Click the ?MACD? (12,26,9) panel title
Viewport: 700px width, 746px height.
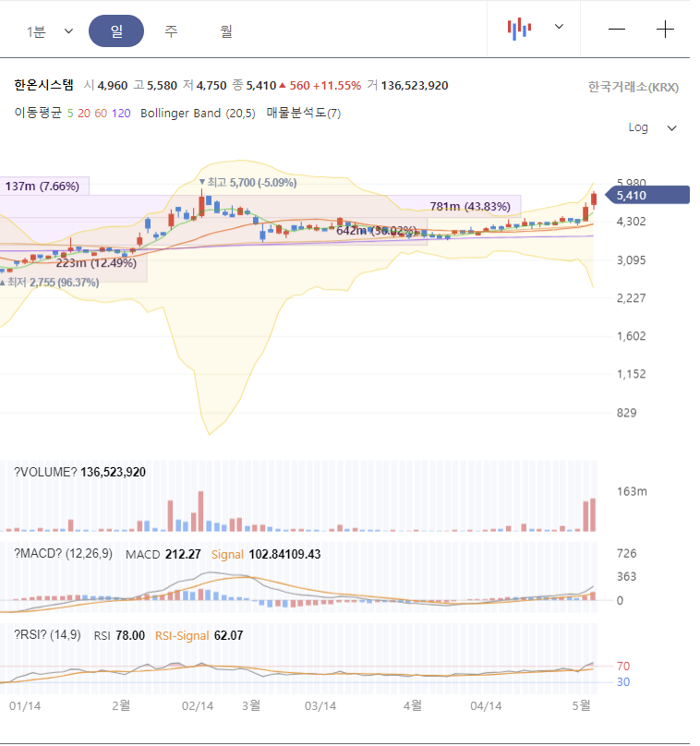(63, 554)
